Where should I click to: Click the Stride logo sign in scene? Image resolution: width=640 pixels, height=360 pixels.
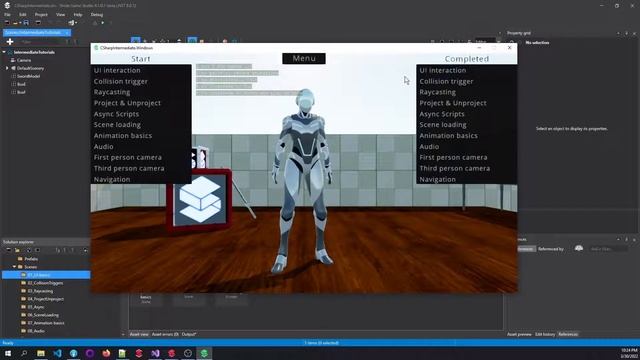click(200, 200)
